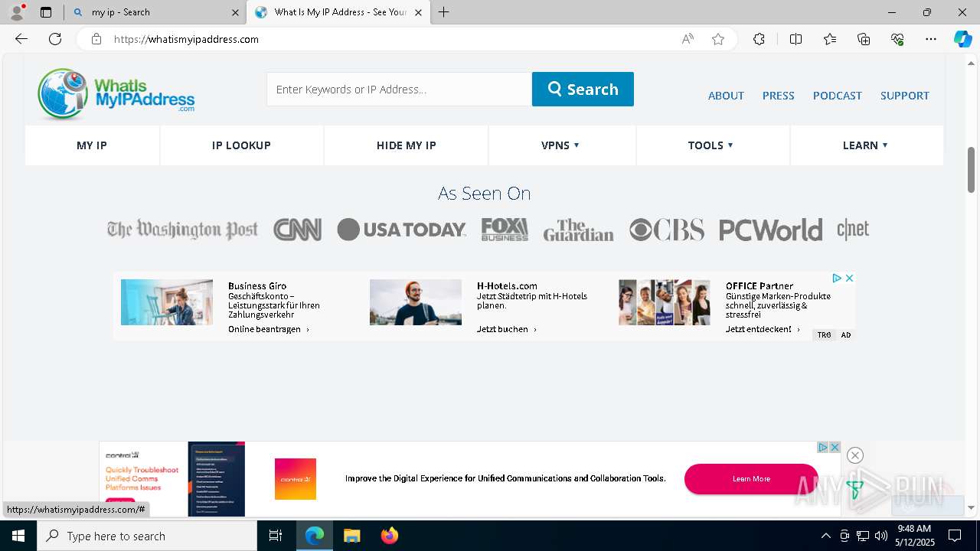
Task: Click the Business Giro ad image
Action: tap(167, 302)
